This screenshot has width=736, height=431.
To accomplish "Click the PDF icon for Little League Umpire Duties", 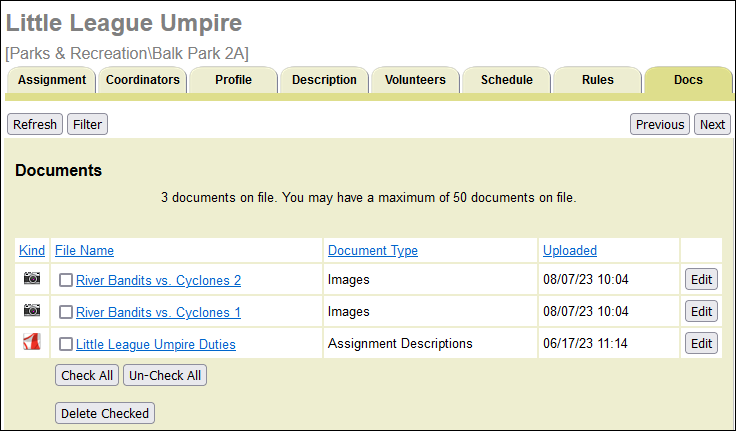I will point(32,343).
